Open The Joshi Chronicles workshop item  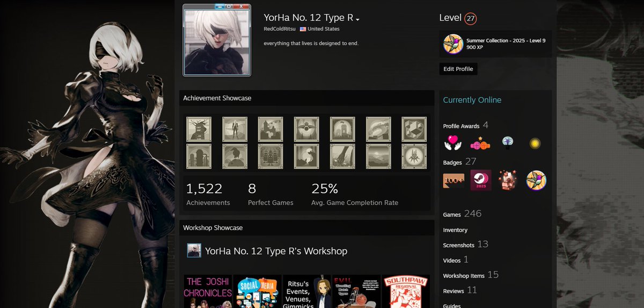coord(208,291)
